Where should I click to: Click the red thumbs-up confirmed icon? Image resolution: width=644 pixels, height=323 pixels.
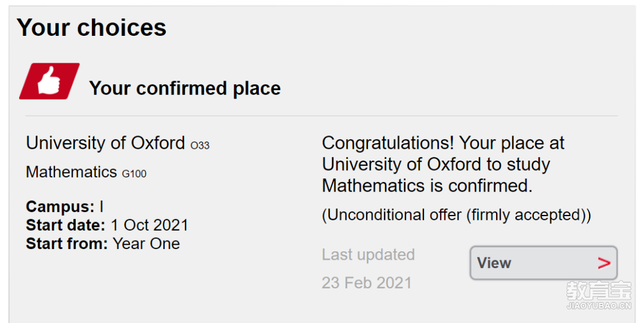[x=49, y=81]
